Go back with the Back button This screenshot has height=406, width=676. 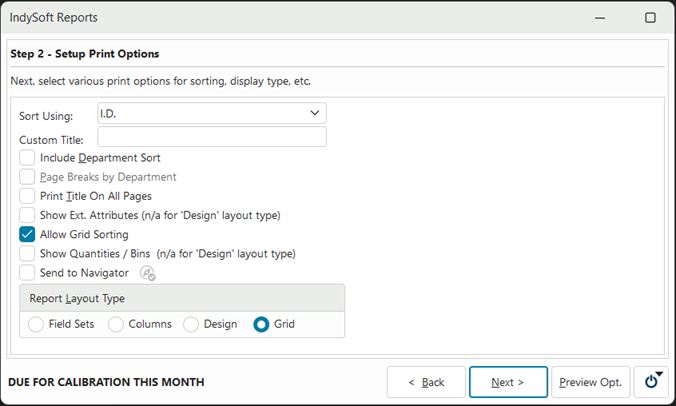(426, 382)
